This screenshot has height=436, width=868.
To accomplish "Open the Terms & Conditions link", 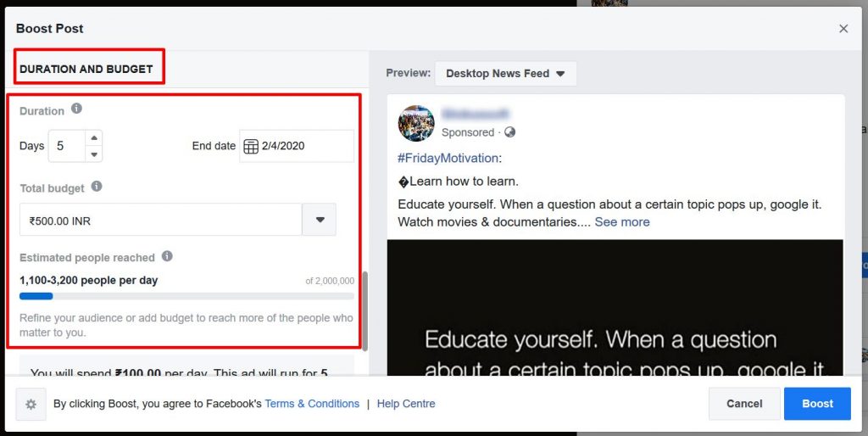I will click(x=312, y=404).
